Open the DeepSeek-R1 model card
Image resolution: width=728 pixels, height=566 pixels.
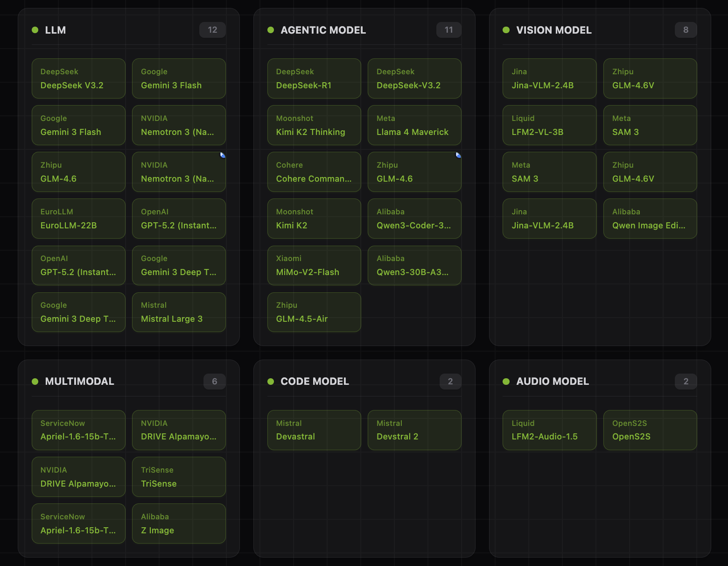tap(314, 78)
